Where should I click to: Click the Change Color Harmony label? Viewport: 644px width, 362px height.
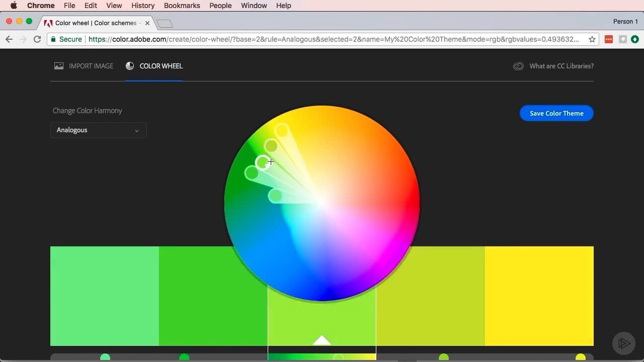point(88,111)
